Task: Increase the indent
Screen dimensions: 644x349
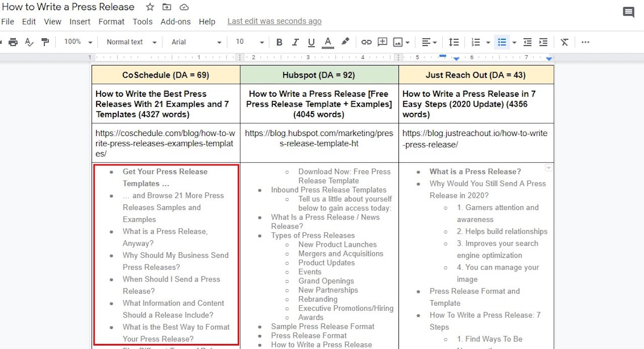Action: click(543, 42)
